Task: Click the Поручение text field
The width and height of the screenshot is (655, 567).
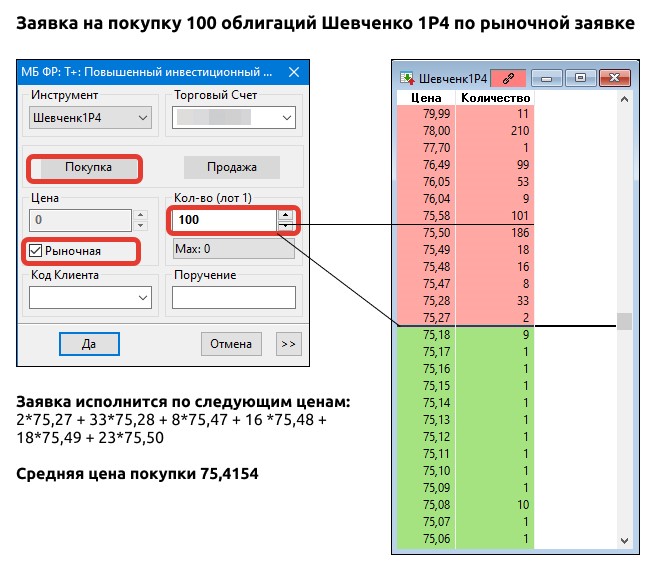Action: [x=234, y=297]
